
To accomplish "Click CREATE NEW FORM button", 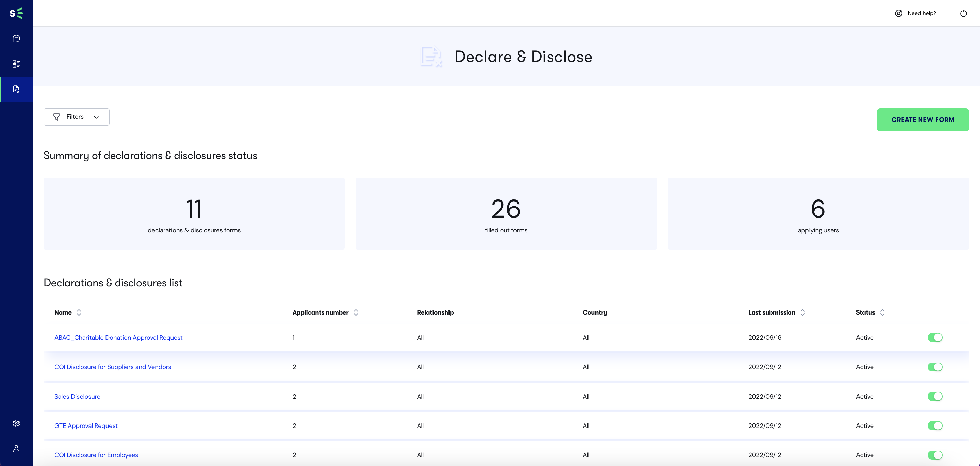I will [922, 119].
